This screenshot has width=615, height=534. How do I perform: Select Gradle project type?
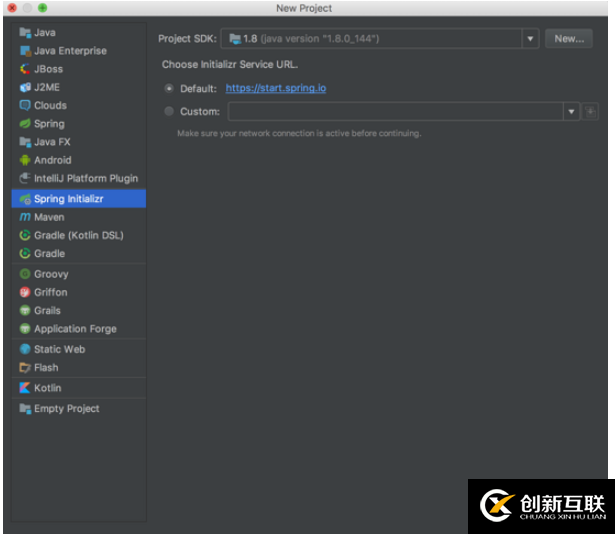79,253
